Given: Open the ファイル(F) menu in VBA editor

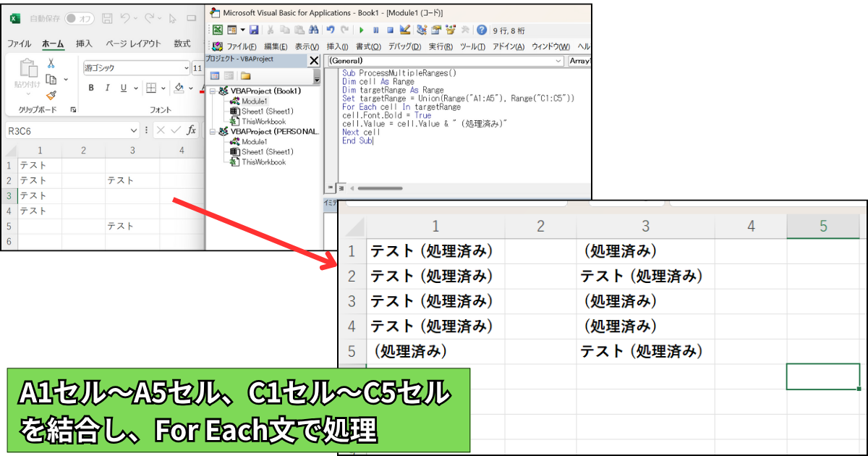Looking at the screenshot, I should coord(242,47).
